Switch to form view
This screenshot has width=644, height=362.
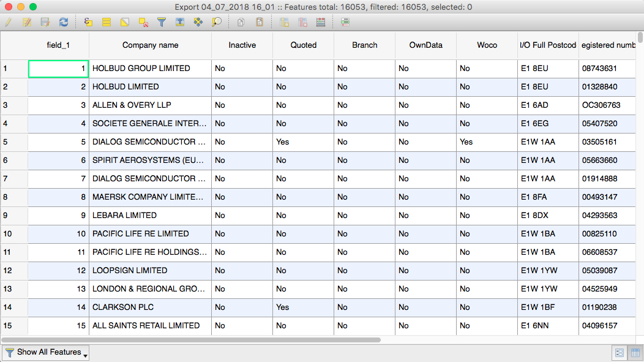click(620, 353)
